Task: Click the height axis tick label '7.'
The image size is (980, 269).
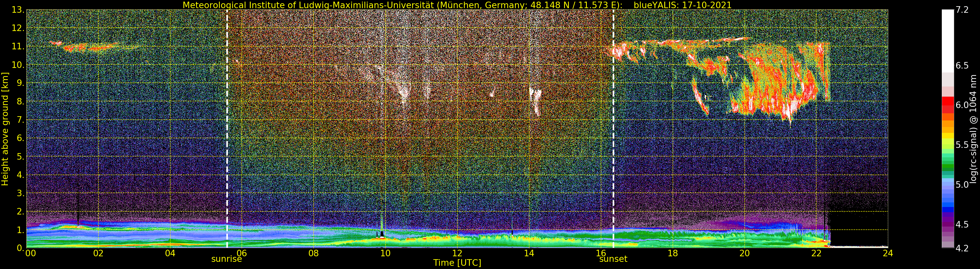Action: [20, 120]
